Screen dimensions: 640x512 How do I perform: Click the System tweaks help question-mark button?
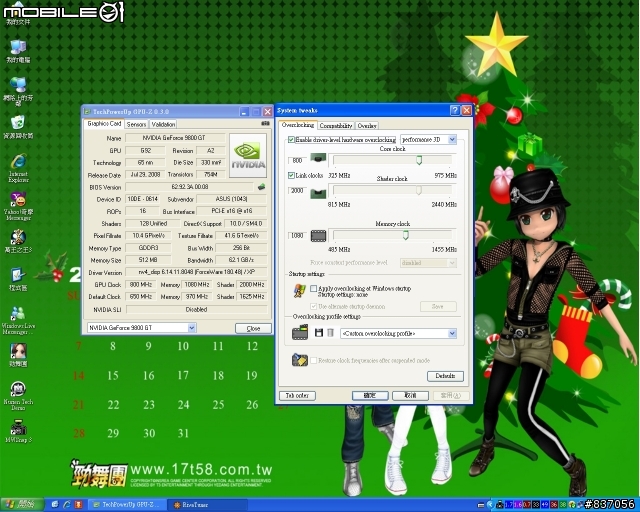click(x=454, y=110)
